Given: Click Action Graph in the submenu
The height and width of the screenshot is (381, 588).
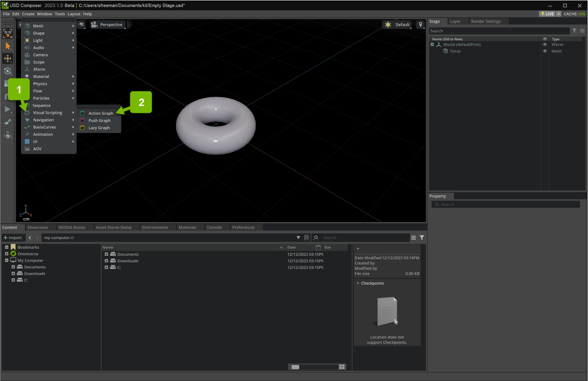Looking at the screenshot, I should pos(101,113).
